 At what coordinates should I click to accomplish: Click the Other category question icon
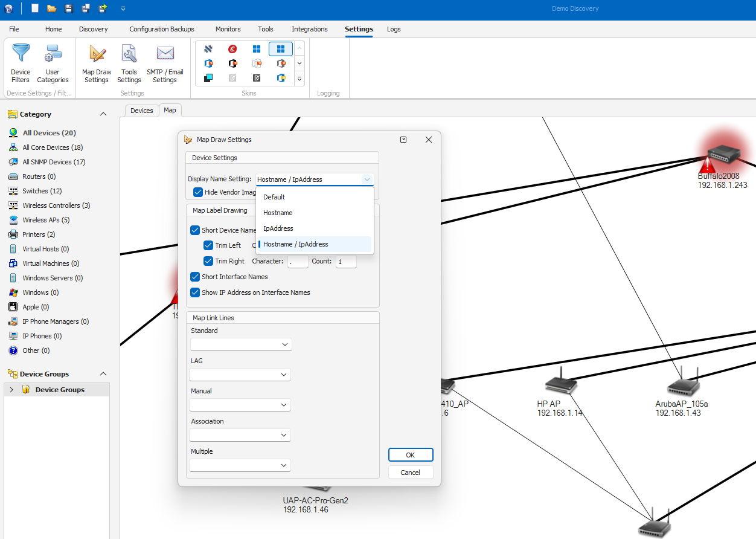click(13, 350)
